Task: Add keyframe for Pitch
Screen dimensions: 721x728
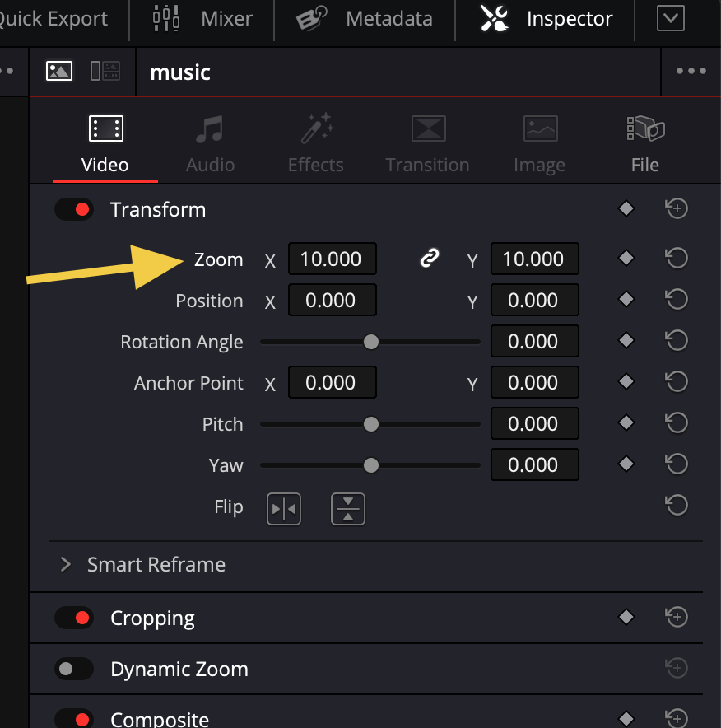Action: (626, 422)
